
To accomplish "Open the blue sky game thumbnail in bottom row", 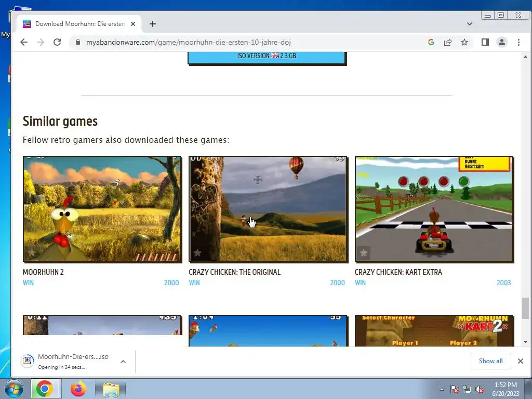I will 268,330.
